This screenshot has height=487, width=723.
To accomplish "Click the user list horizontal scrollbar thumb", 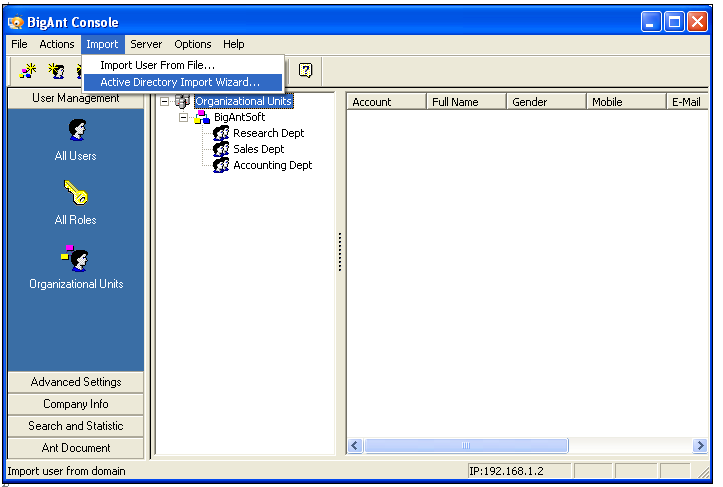I will coord(466,445).
